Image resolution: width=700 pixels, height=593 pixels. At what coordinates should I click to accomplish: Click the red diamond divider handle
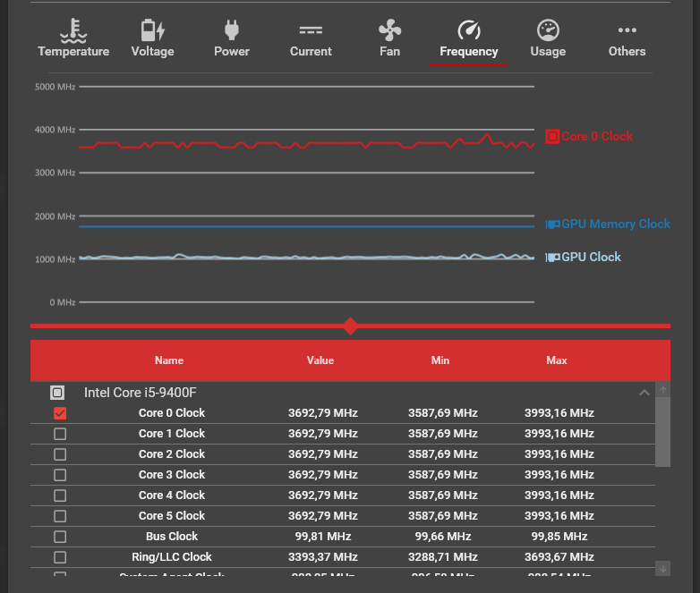tap(351, 326)
